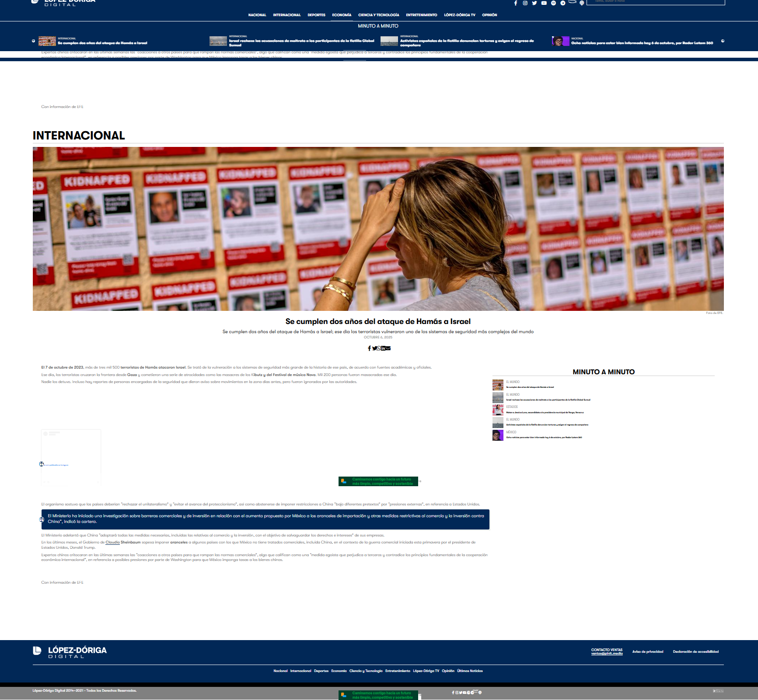Open Nacional in the footer navigation
758x700 pixels.
click(x=281, y=671)
